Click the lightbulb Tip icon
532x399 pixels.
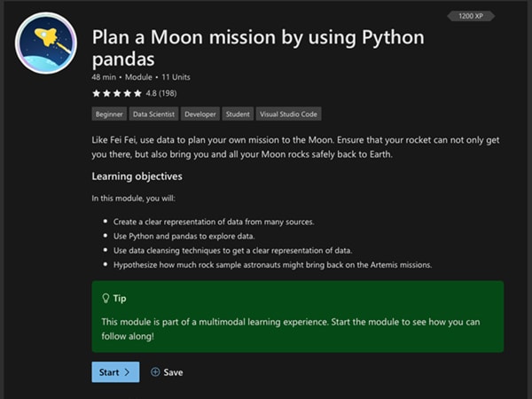[x=106, y=299]
